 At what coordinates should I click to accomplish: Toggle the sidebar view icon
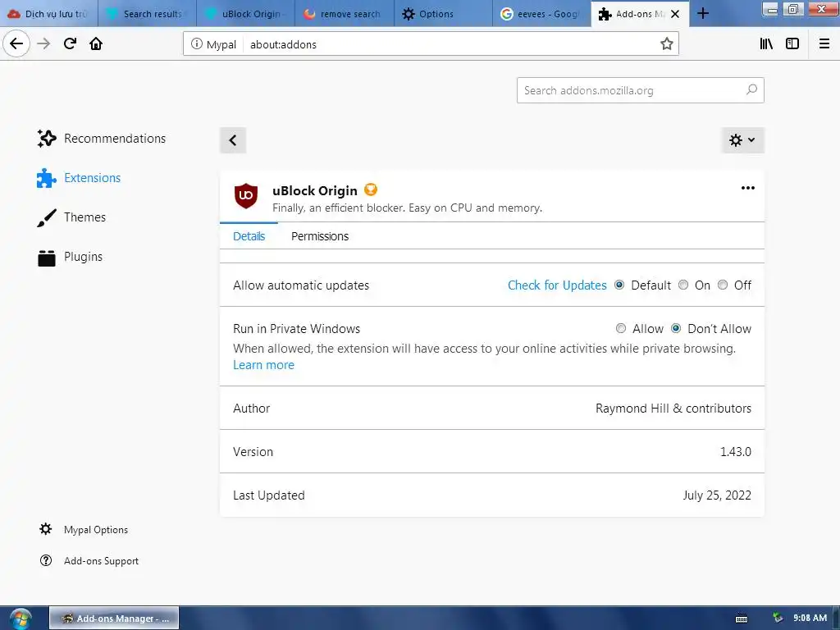tap(792, 44)
